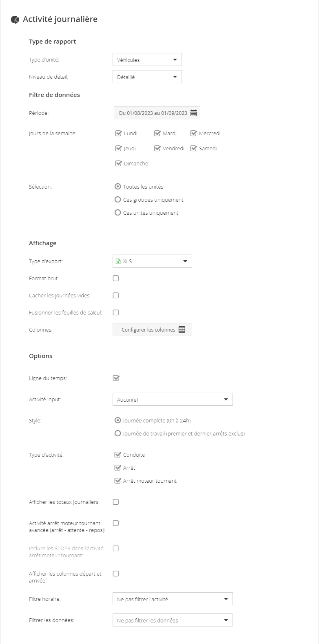Select Ces groupes uniquement radio button

click(x=118, y=200)
